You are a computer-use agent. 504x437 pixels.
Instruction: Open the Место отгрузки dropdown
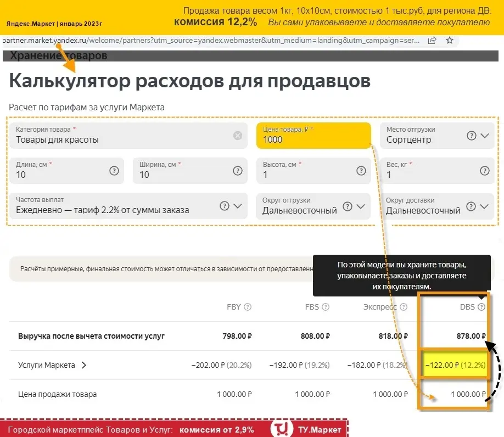(x=484, y=136)
